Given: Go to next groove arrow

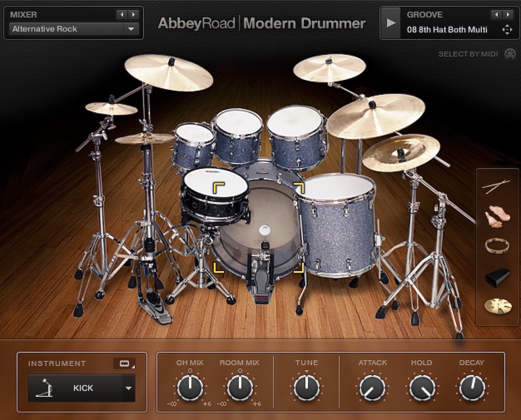Looking at the screenshot, I should (508, 15).
